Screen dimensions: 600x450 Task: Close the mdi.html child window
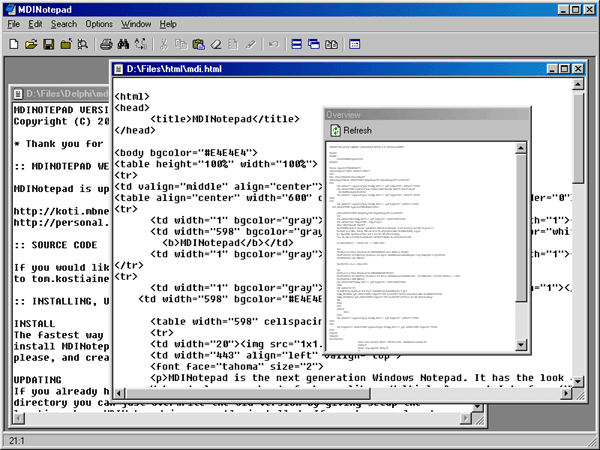[x=578, y=69]
